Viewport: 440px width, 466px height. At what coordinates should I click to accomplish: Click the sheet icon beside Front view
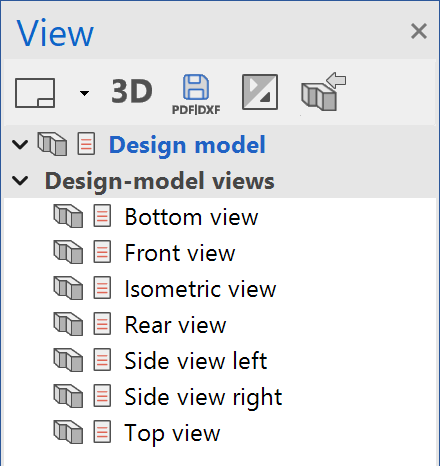pyautogui.click(x=102, y=252)
